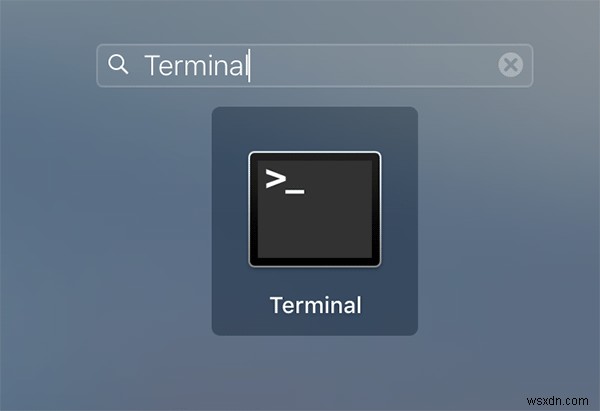The image size is (600, 411).
Task: Click the magnifying glass search icon
Action: pos(117,64)
